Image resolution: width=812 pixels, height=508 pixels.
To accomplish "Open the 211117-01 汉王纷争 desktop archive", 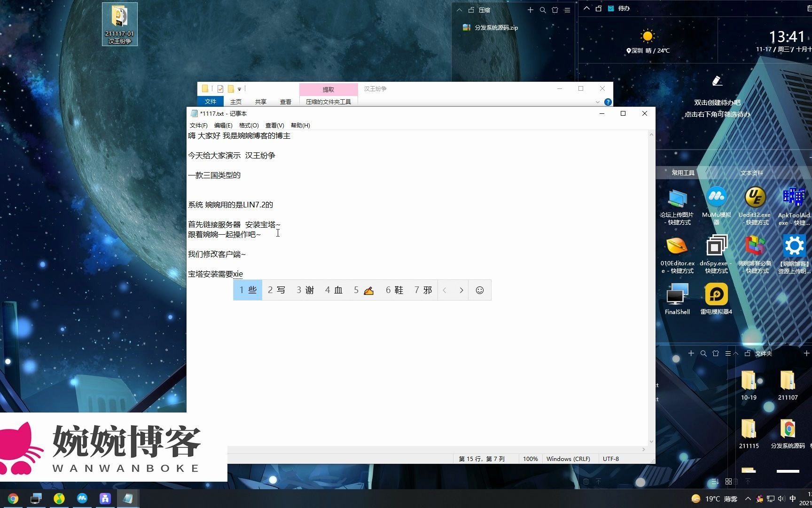I will [120, 24].
